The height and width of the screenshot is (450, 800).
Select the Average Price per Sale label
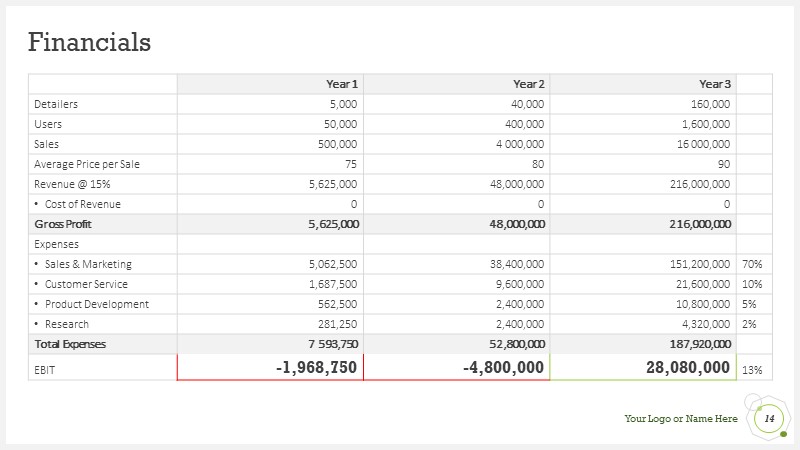[87, 164]
